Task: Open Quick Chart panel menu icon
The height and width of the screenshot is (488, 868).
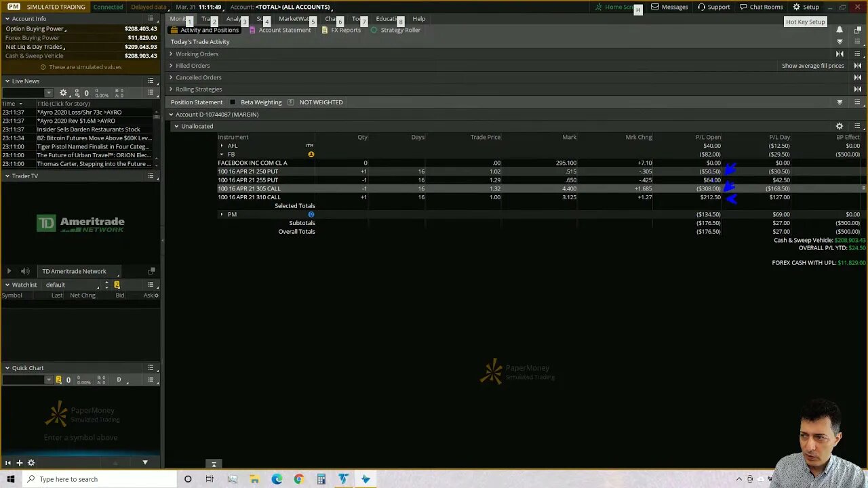Action: click(151, 367)
